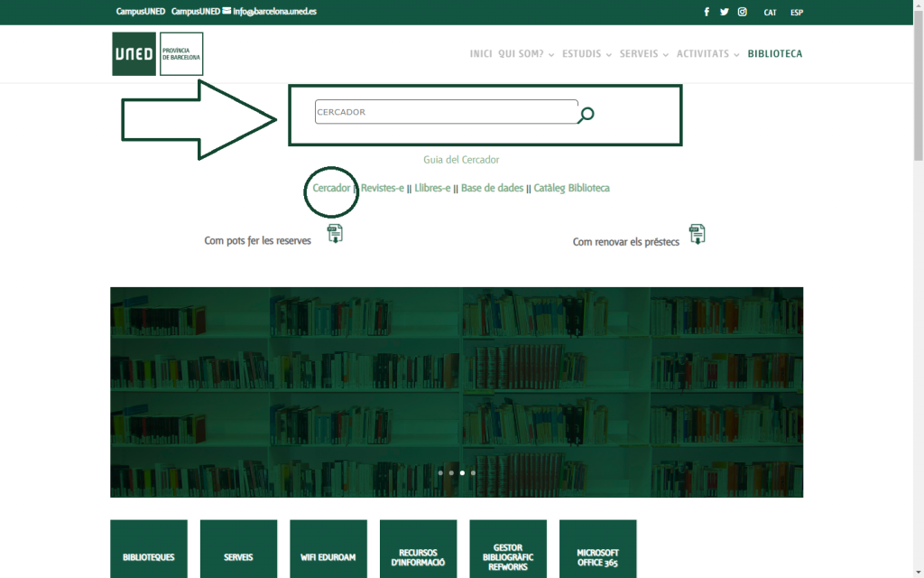Select Base de dades option

tap(492, 188)
